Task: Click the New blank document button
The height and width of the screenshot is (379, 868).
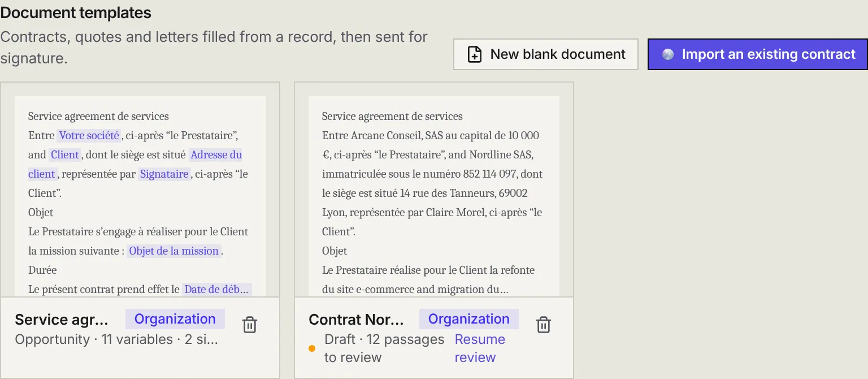Action: [545, 54]
